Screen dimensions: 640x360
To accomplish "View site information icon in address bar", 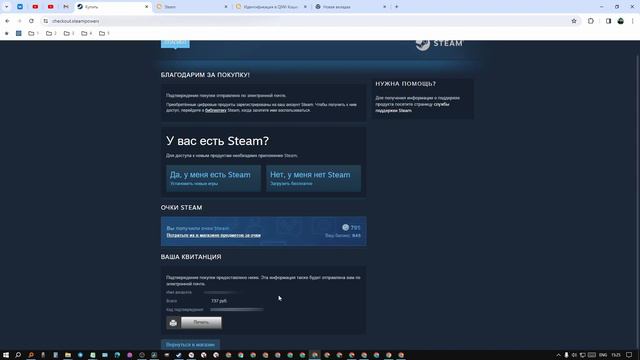I will click(x=46, y=21).
